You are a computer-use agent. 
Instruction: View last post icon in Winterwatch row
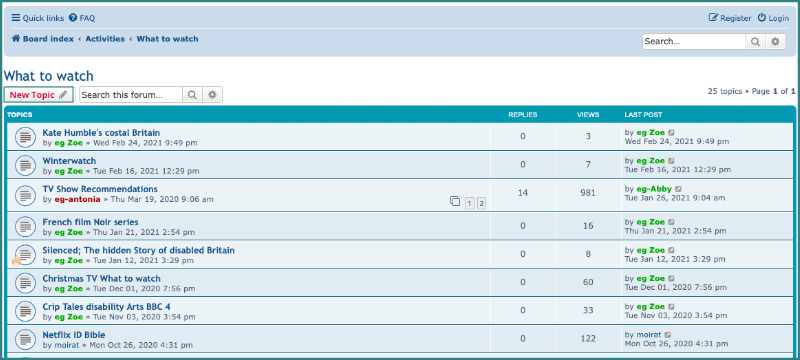pyautogui.click(x=671, y=161)
